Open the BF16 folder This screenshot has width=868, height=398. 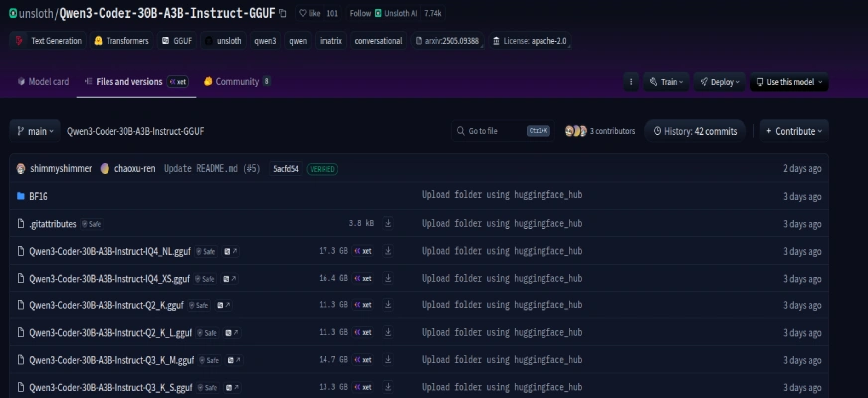pyautogui.click(x=38, y=196)
